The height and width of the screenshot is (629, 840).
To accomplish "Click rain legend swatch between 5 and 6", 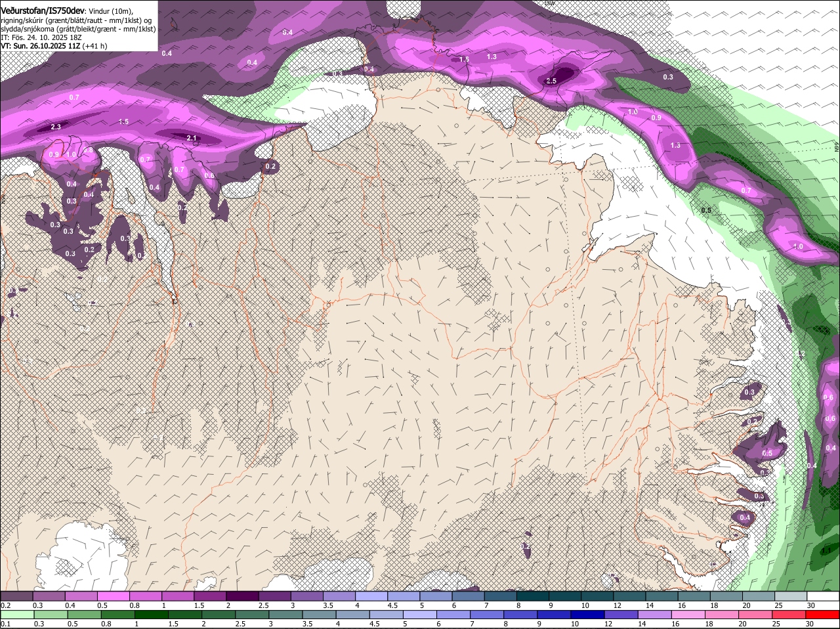I will click(421, 615).
